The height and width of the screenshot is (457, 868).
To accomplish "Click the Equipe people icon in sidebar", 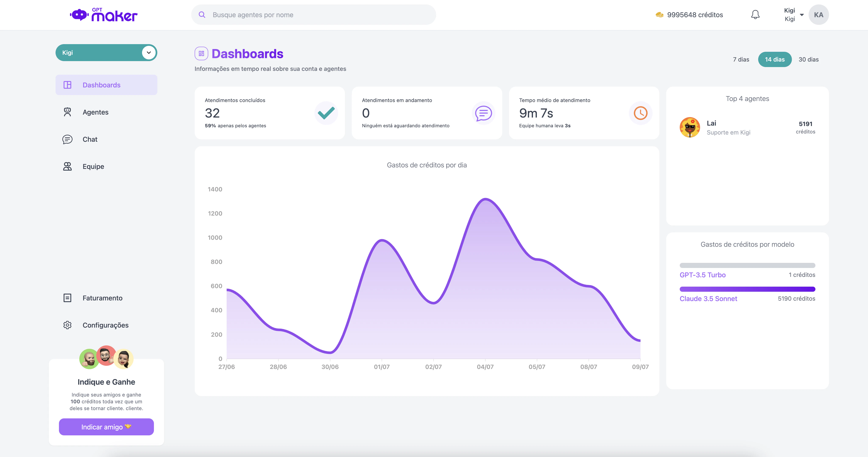I will point(67,166).
